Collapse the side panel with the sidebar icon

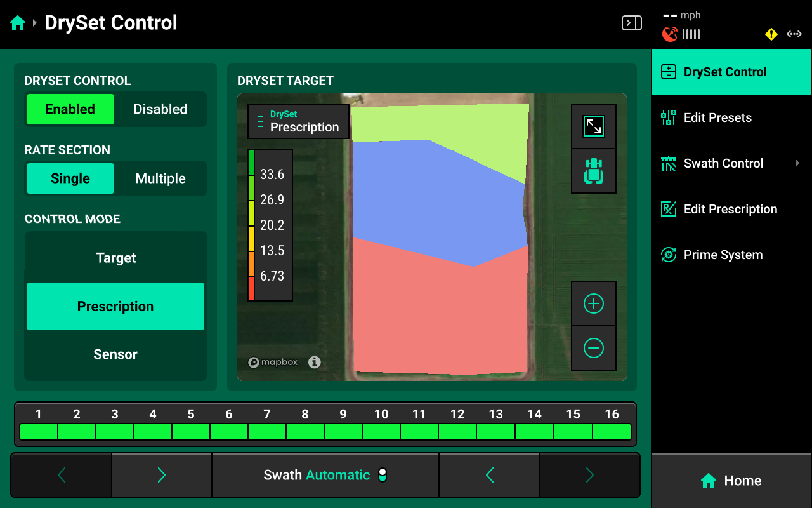coord(631,23)
